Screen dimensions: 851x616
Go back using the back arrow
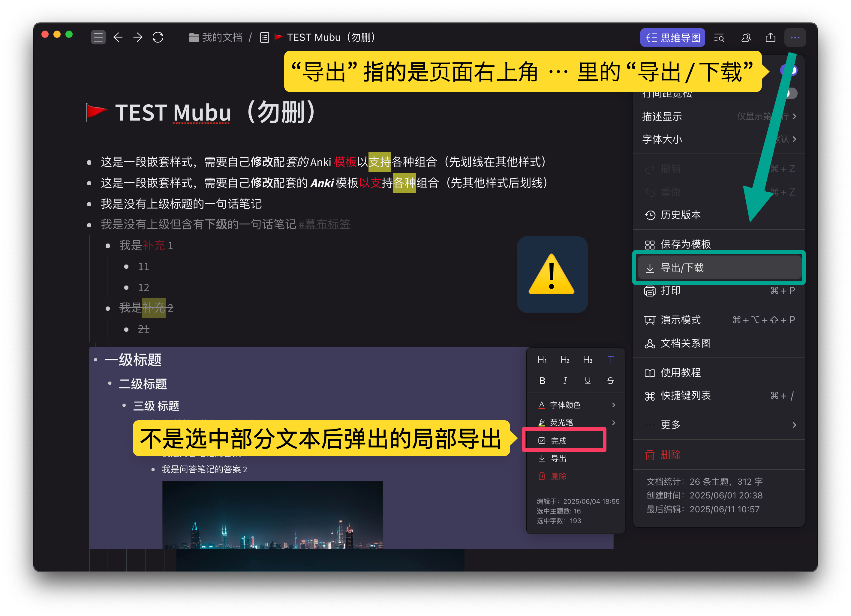[x=118, y=37]
